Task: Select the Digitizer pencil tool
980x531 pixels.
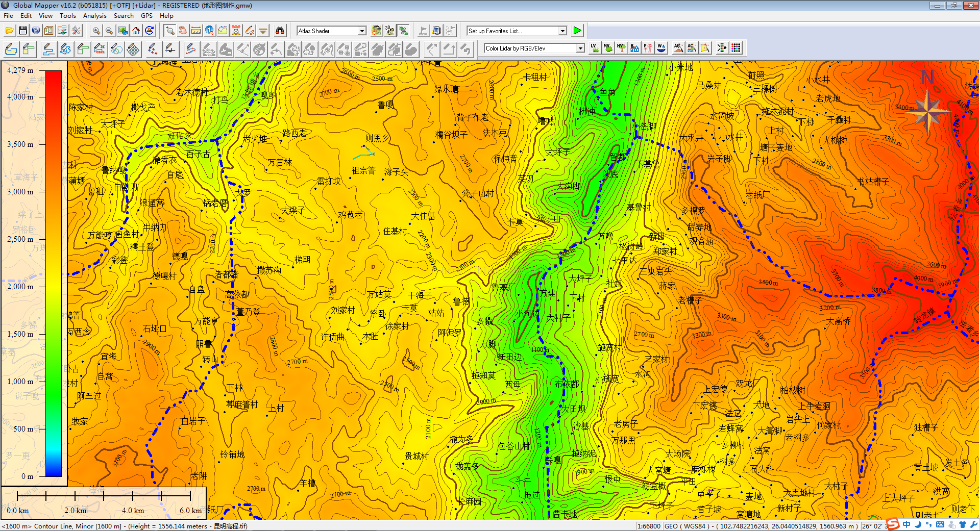Action: click(x=249, y=31)
